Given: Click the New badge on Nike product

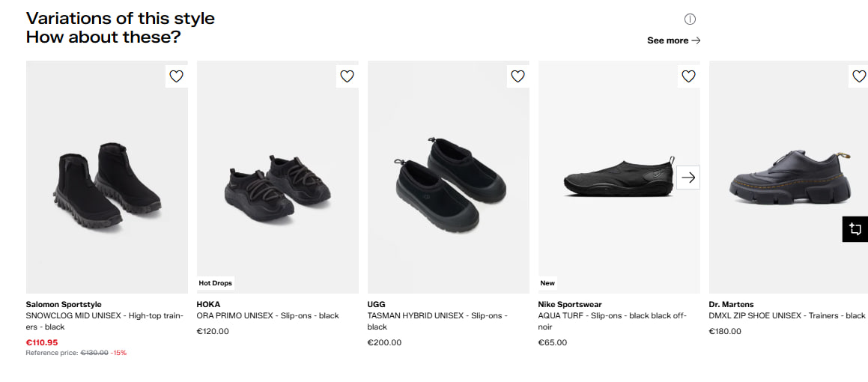Looking at the screenshot, I should point(547,283).
